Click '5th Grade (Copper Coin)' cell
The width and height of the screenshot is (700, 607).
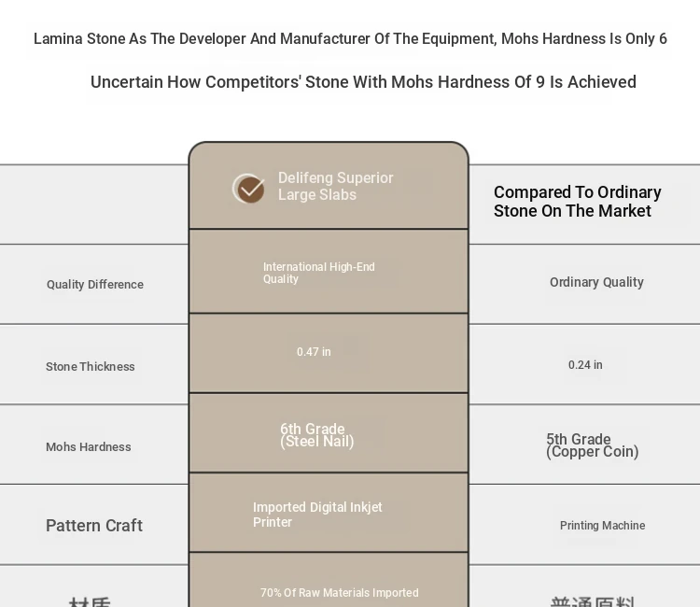[592, 445]
